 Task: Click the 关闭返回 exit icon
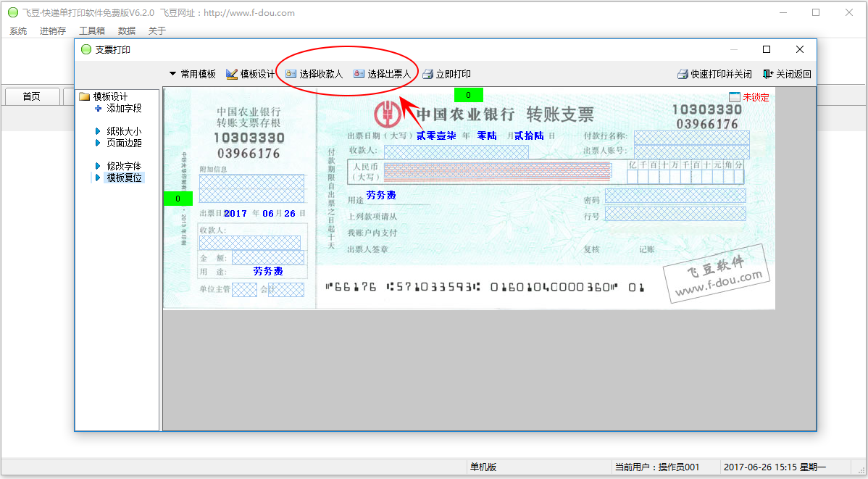pyautogui.click(x=768, y=74)
